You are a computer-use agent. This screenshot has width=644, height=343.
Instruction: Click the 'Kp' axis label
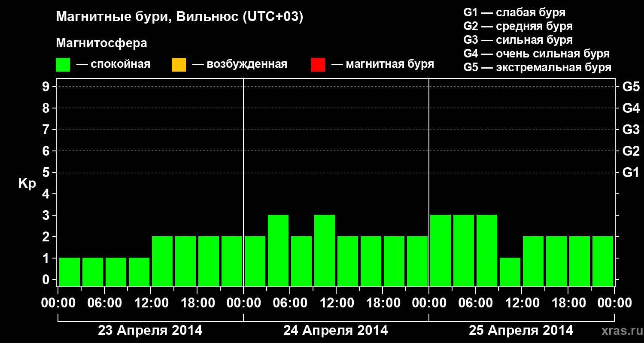pos(27,184)
